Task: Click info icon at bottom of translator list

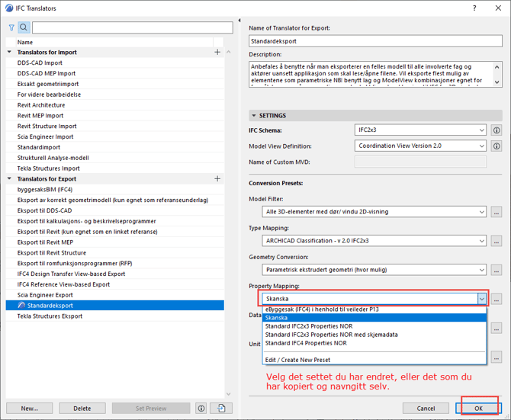Action: point(201,409)
